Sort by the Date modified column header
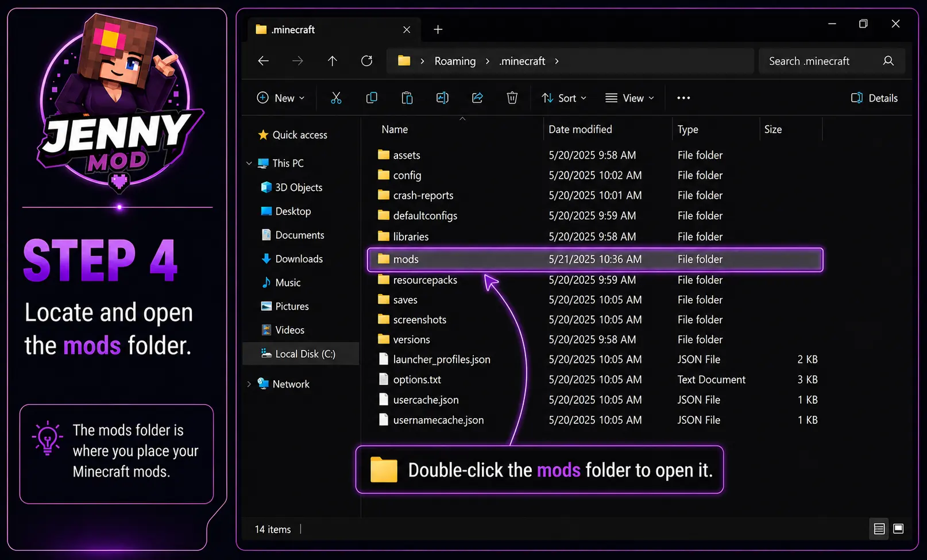The height and width of the screenshot is (560, 927). click(x=580, y=129)
